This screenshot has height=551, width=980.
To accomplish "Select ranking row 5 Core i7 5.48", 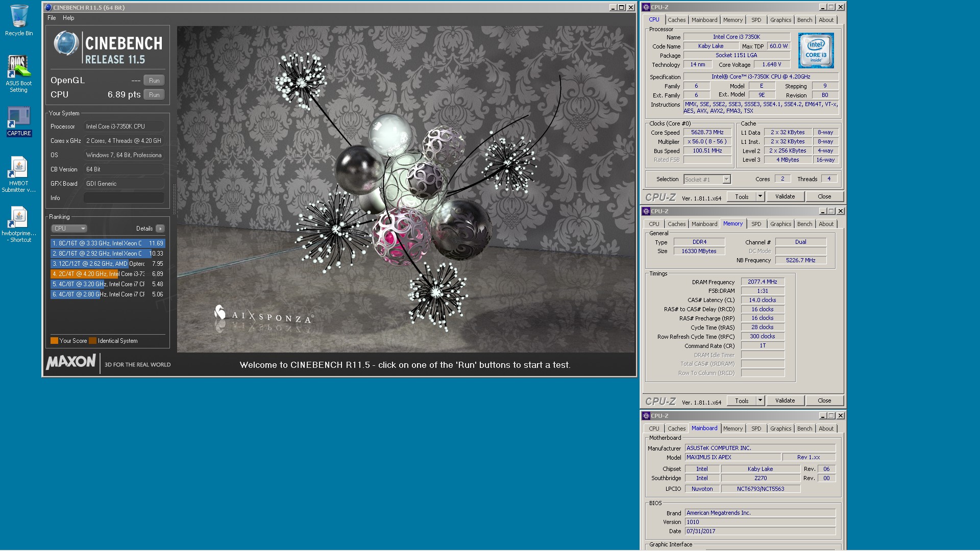I will [x=108, y=284].
